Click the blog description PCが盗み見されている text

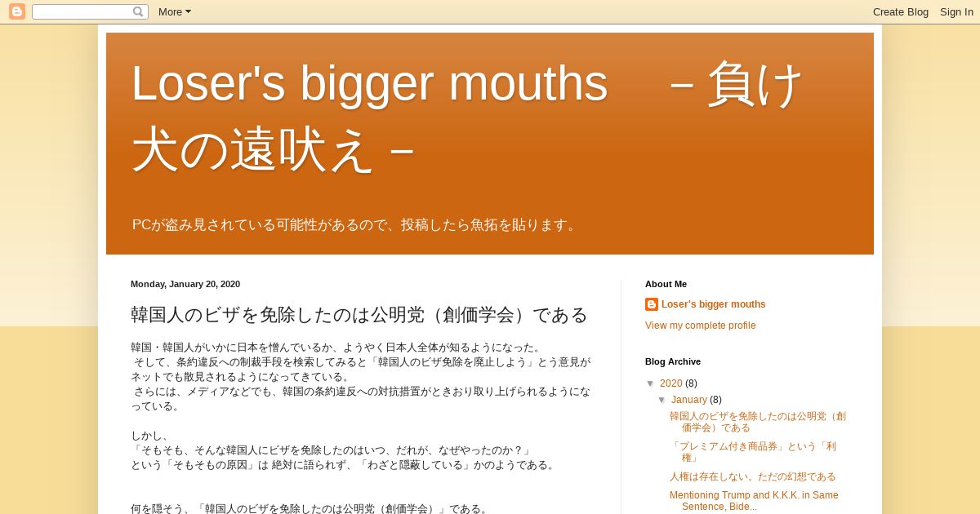click(x=356, y=224)
